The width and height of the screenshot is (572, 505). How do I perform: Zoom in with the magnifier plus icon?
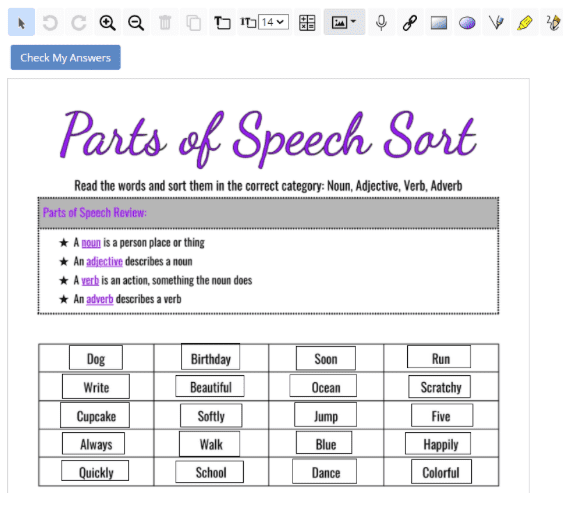(x=107, y=23)
